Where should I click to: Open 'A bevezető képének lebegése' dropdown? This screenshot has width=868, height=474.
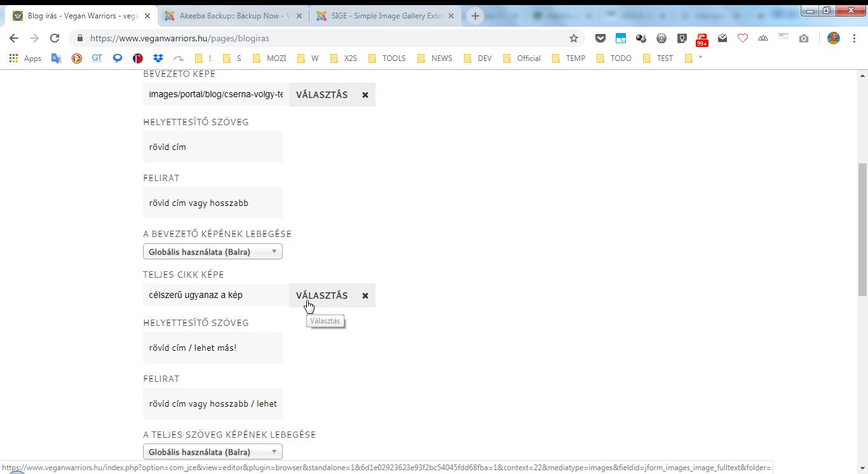[212, 252]
